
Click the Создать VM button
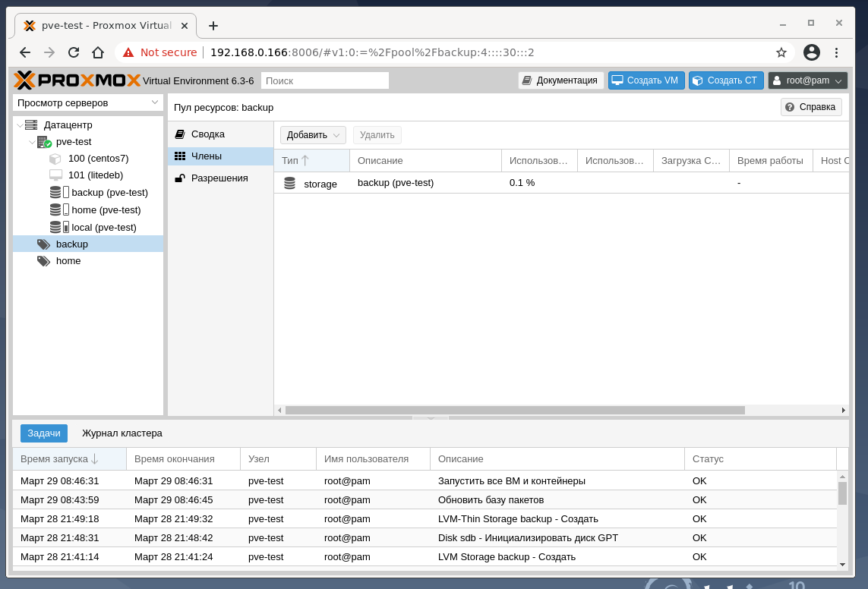click(646, 80)
